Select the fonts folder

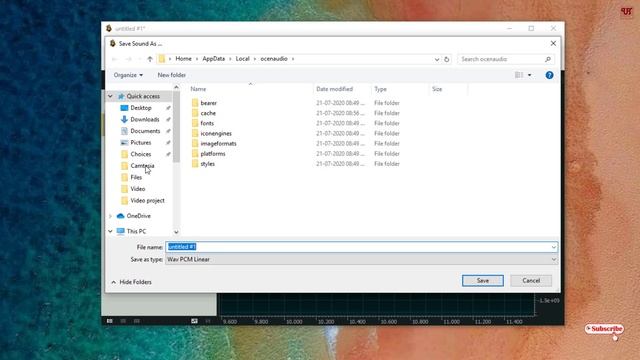(207, 123)
